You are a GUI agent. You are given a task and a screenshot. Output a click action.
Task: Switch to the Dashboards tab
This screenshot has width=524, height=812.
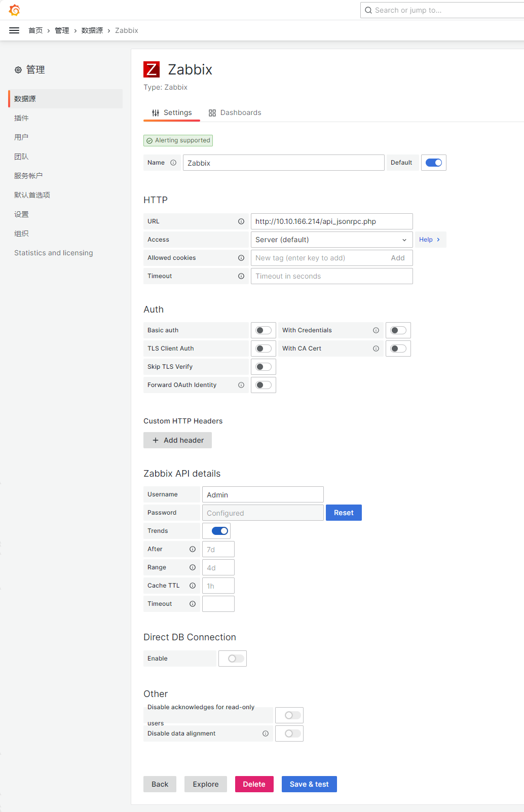point(235,112)
